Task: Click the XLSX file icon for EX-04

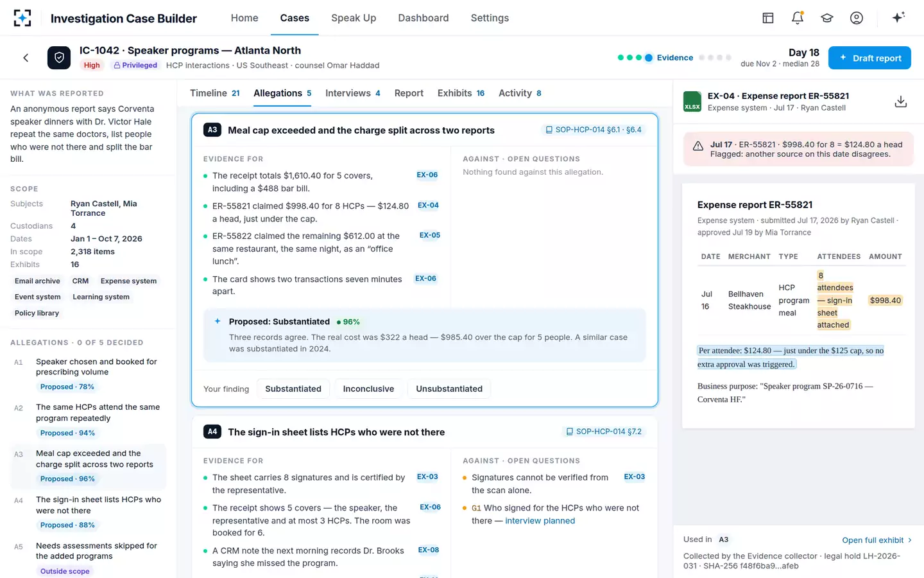Action: tap(692, 101)
